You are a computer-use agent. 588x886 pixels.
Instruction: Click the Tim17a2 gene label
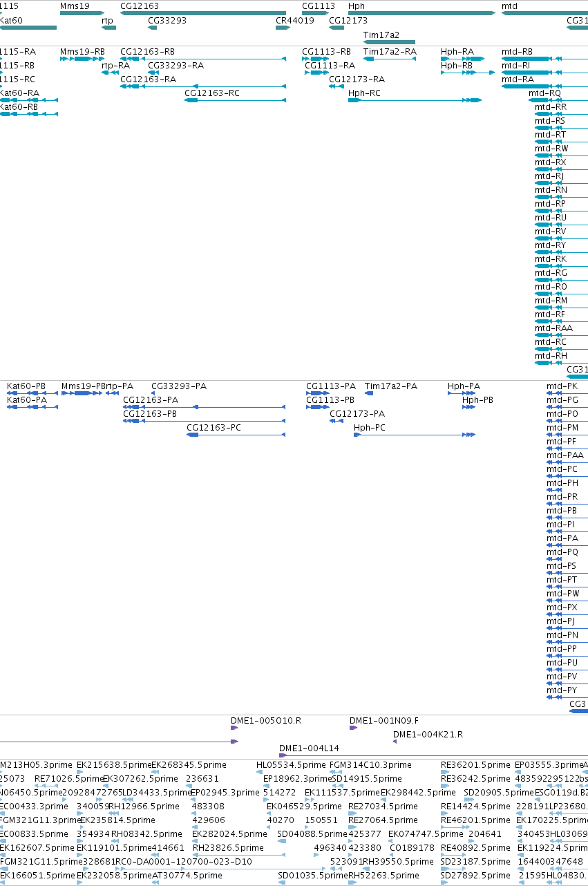tap(381, 35)
